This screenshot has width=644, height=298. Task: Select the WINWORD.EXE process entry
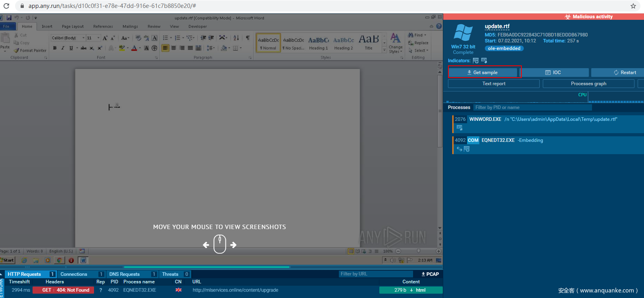(485, 119)
